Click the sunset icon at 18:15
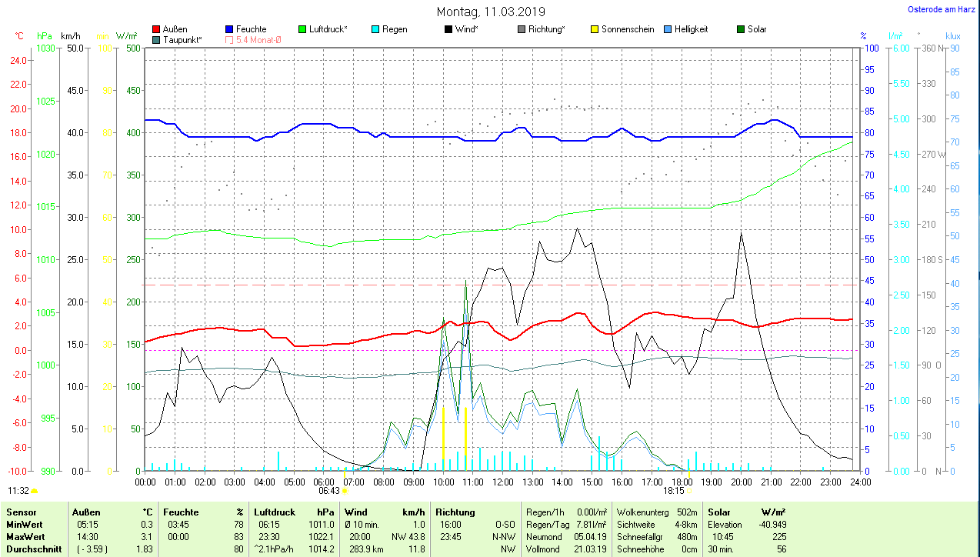 point(688,490)
